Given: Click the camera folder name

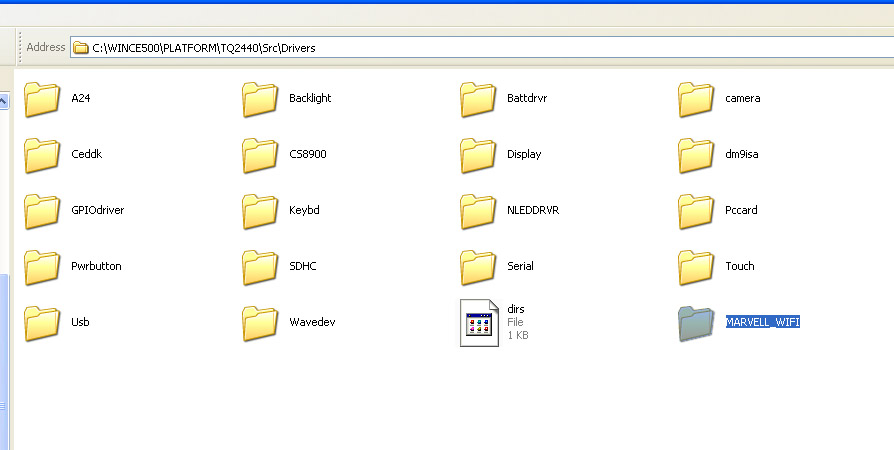Looking at the screenshot, I should point(742,98).
